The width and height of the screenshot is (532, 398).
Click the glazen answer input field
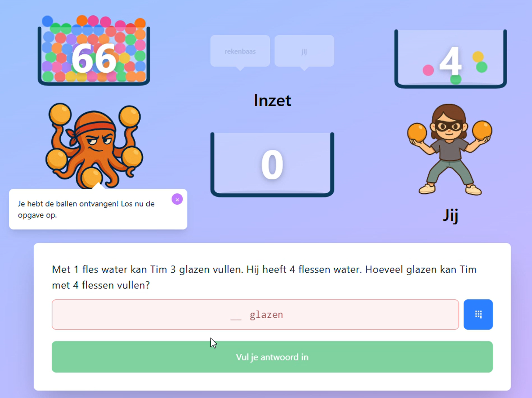coord(255,315)
